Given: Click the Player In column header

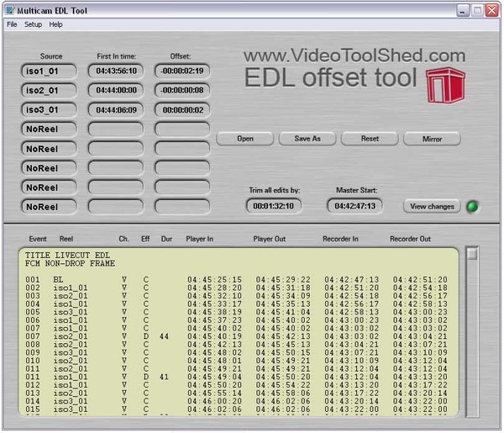Looking at the screenshot, I should [199, 239].
